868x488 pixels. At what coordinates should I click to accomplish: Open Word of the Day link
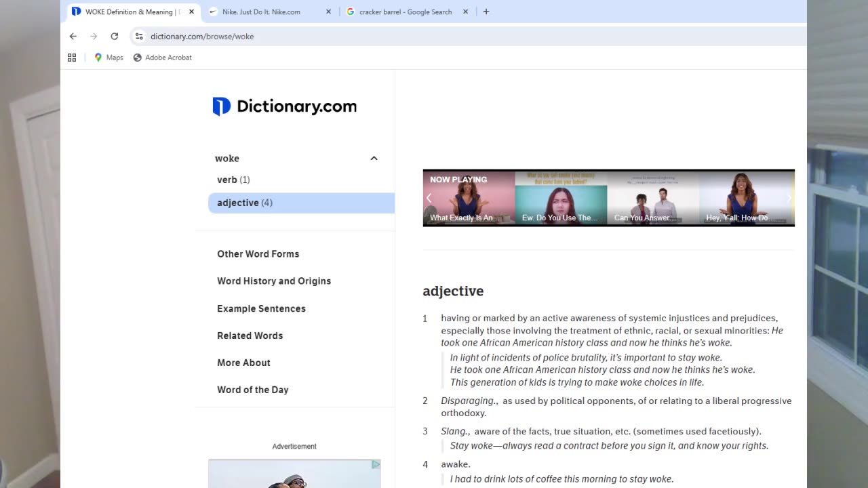(x=252, y=390)
